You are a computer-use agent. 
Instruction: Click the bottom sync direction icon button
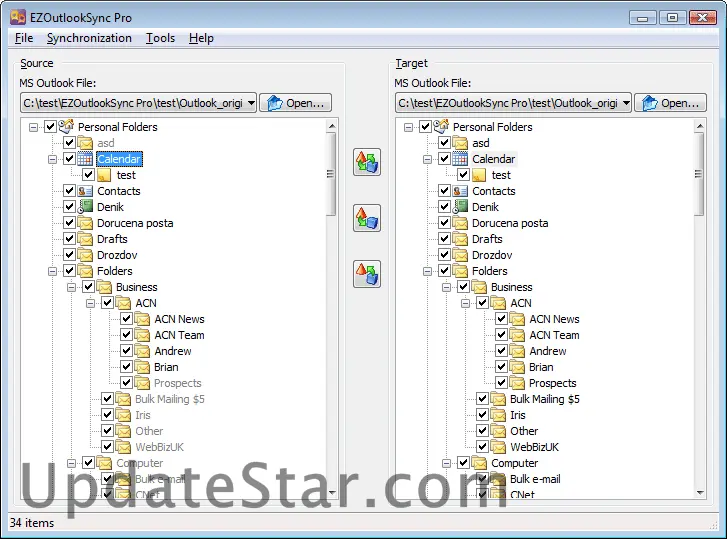[367, 274]
